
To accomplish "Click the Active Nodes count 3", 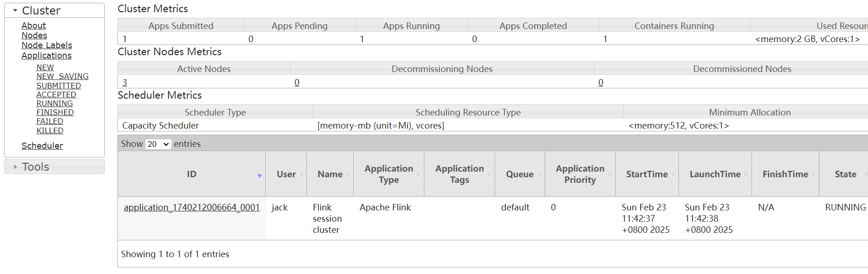I will click(x=124, y=82).
